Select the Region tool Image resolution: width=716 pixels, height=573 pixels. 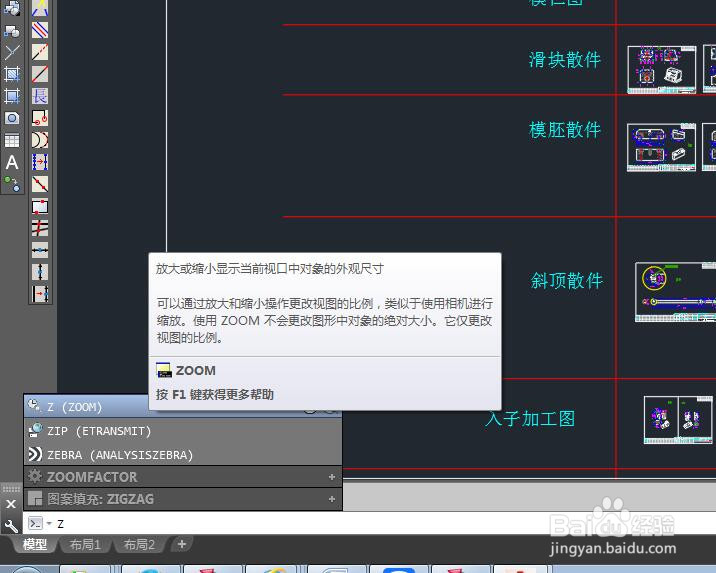click(12, 118)
